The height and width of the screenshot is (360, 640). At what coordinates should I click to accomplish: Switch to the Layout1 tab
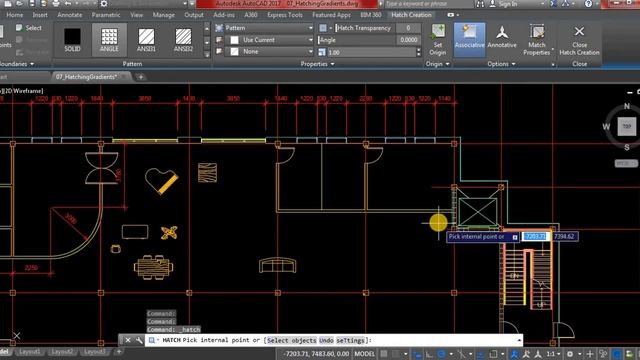pos(30,351)
